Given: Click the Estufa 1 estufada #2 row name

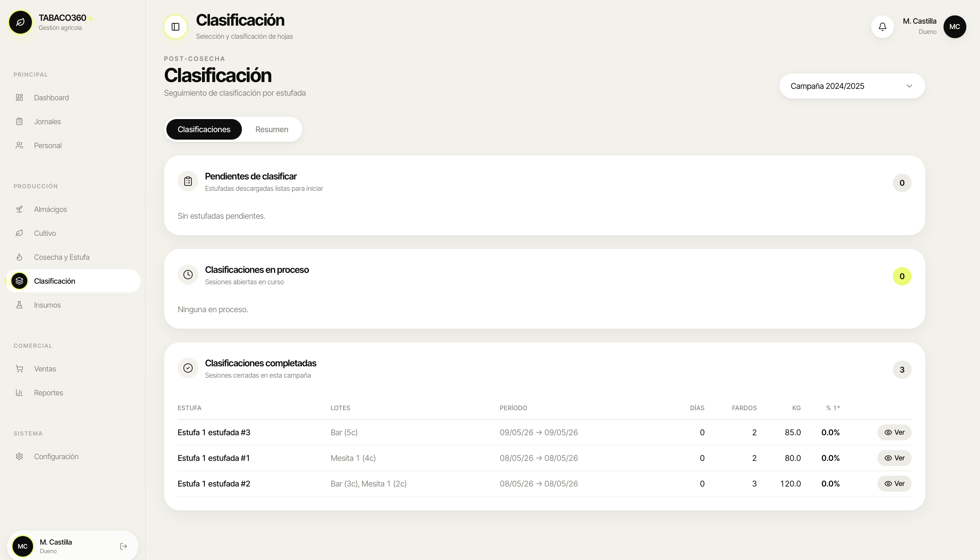Looking at the screenshot, I should tap(214, 483).
